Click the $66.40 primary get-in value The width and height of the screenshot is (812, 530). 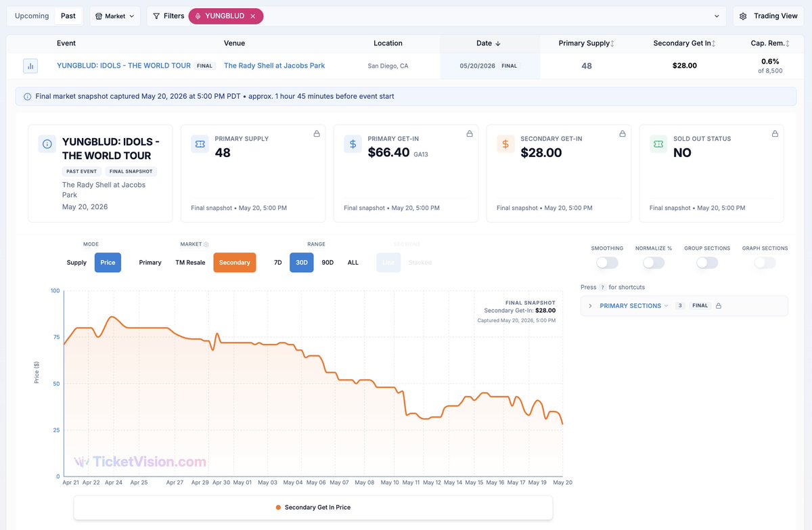389,153
